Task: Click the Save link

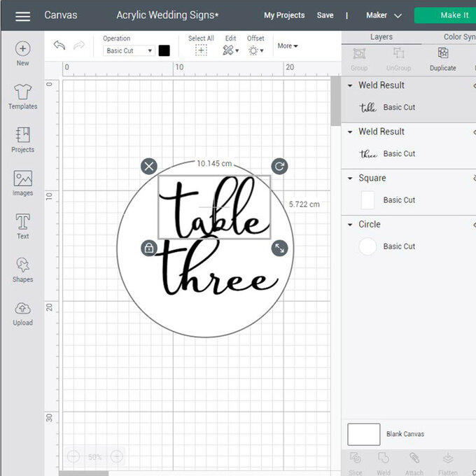Action: click(325, 15)
